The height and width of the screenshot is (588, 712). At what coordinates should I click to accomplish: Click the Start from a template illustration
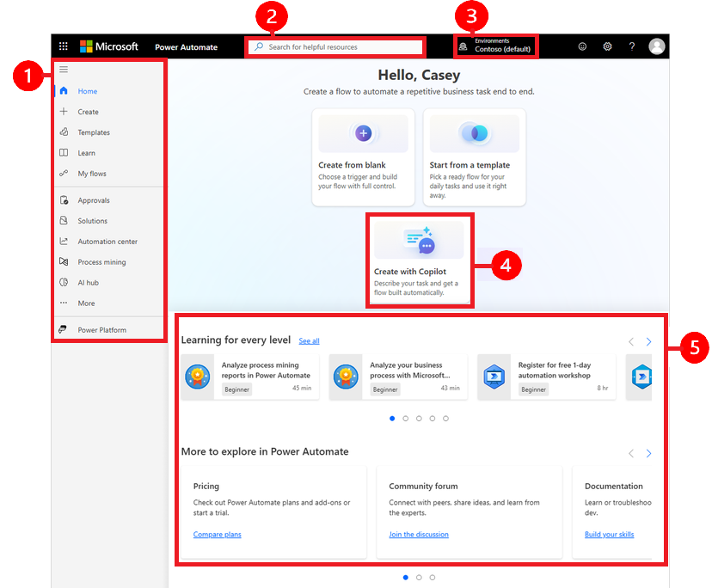click(475, 133)
